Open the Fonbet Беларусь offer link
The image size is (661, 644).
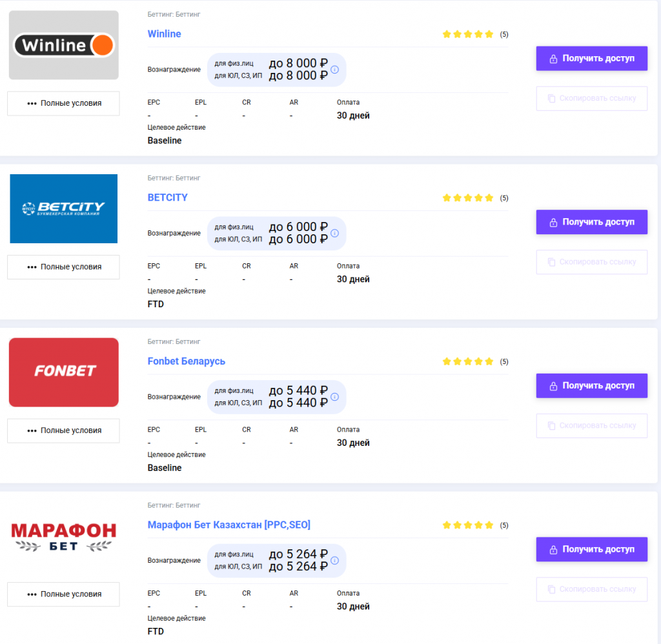pyautogui.click(x=186, y=361)
